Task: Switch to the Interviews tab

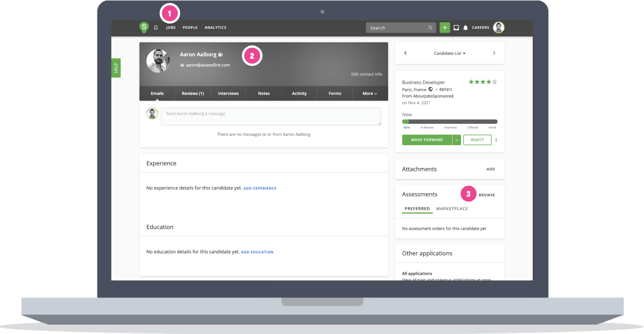Action: coord(228,93)
